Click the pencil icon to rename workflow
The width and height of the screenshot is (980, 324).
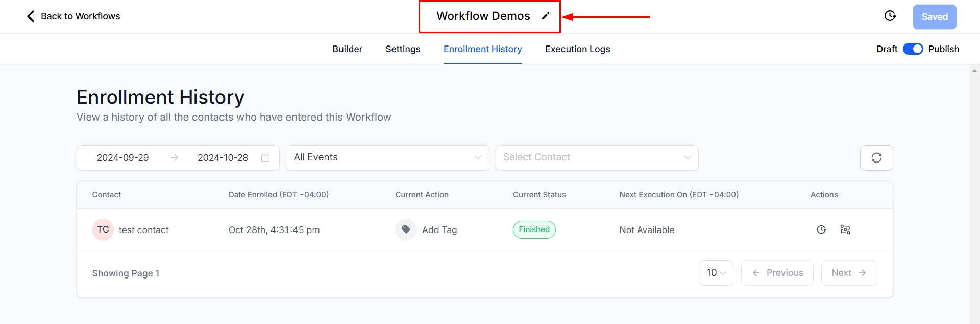(x=546, y=16)
